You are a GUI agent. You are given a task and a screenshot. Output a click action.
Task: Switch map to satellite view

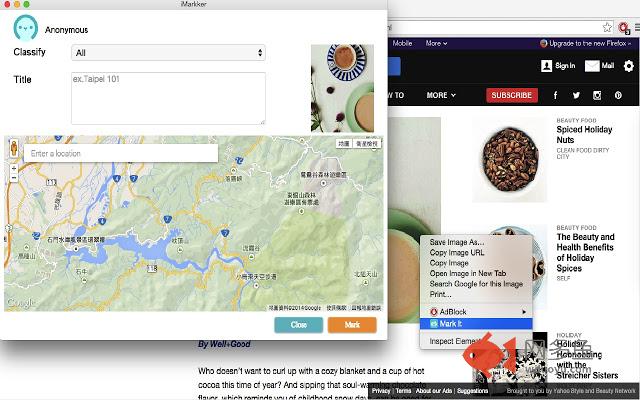367,144
